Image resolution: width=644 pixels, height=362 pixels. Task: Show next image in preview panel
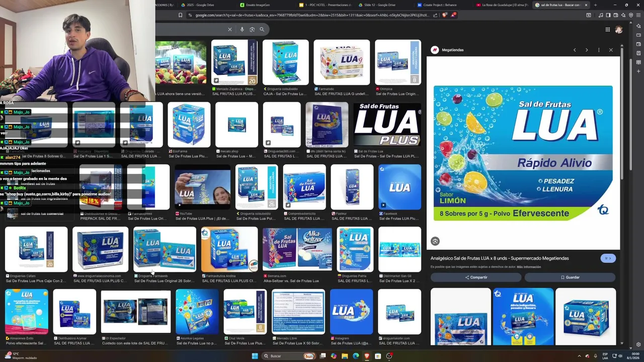(x=587, y=50)
